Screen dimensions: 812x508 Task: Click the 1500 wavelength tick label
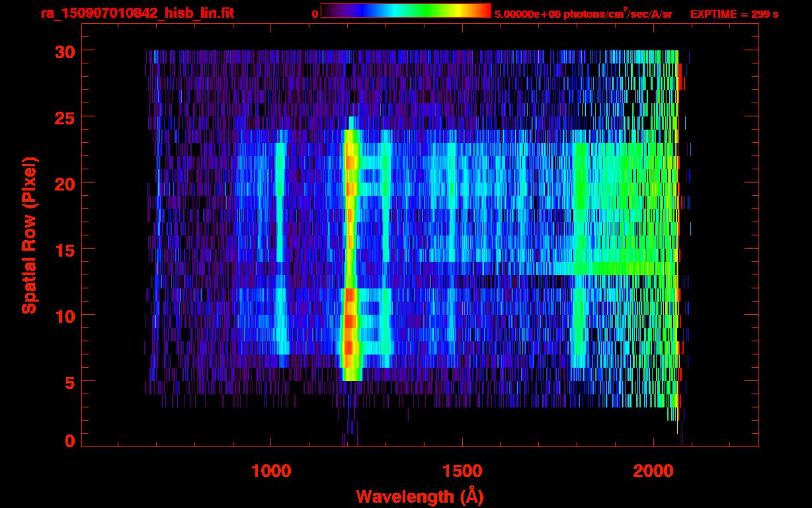[x=462, y=471]
